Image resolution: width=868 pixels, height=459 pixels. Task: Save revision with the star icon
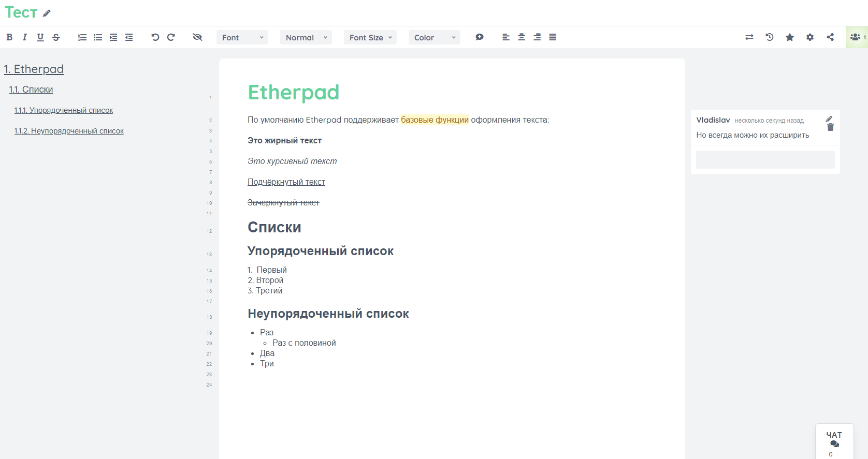pos(790,37)
